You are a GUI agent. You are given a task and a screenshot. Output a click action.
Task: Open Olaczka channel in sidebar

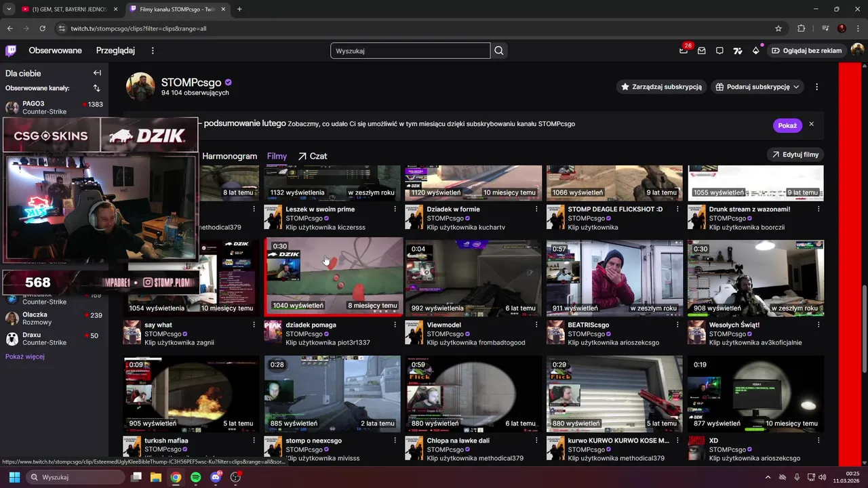(54, 319)
